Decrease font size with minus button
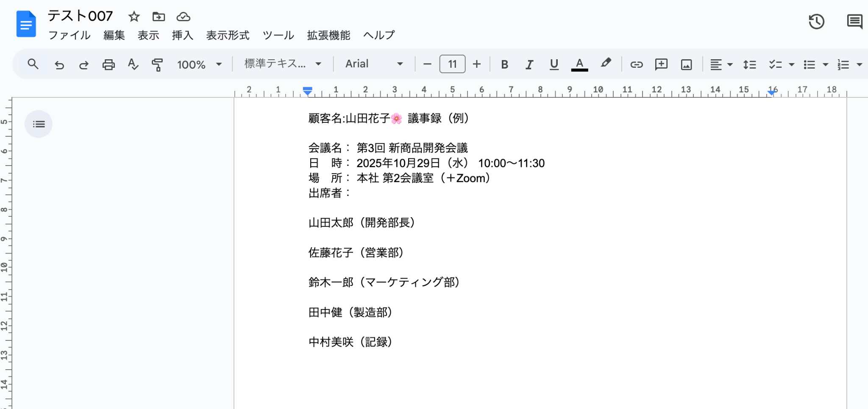868x409 pixels. point(427,64)
